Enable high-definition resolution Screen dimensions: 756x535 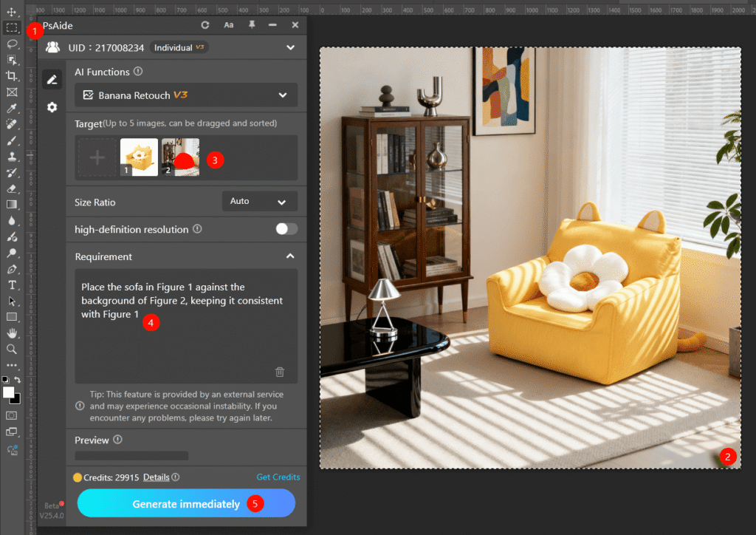286,229
